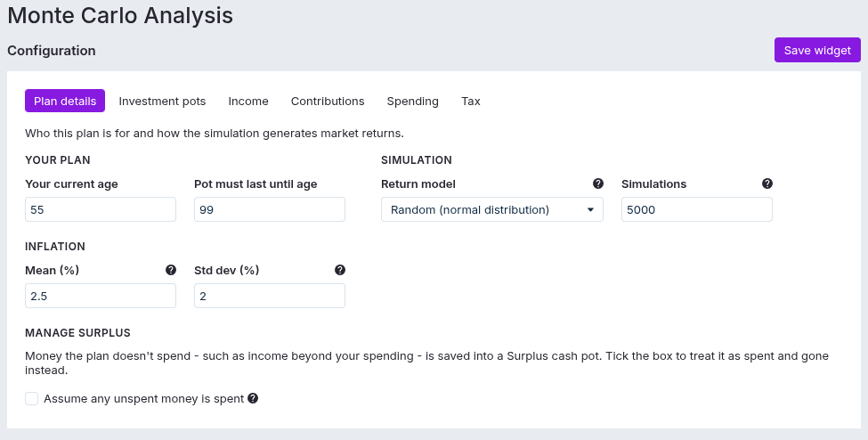Focus the Your current age field
Screen dimensions: 868x440
pyautogui.click(x=101, y=209)
